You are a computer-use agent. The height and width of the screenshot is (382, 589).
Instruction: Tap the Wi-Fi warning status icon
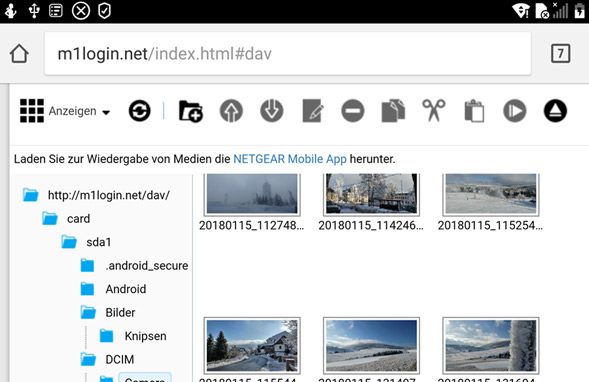521,11
